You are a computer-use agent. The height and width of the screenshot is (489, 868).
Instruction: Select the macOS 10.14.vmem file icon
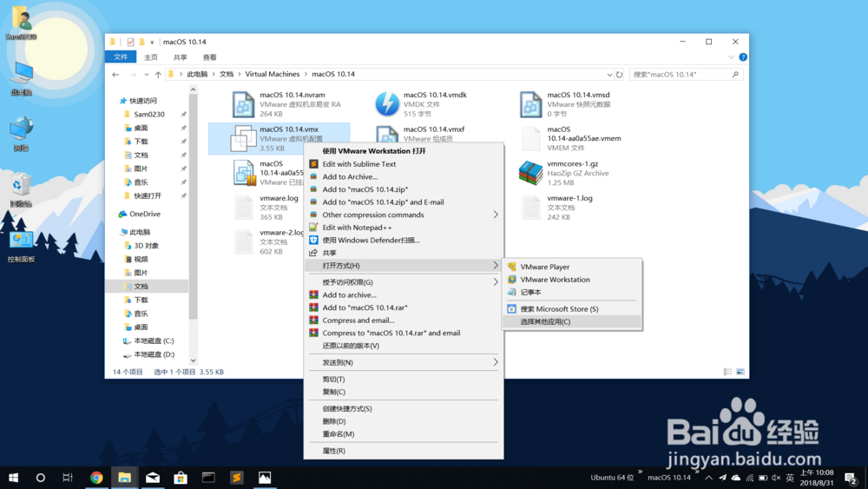tap(531, 138)
